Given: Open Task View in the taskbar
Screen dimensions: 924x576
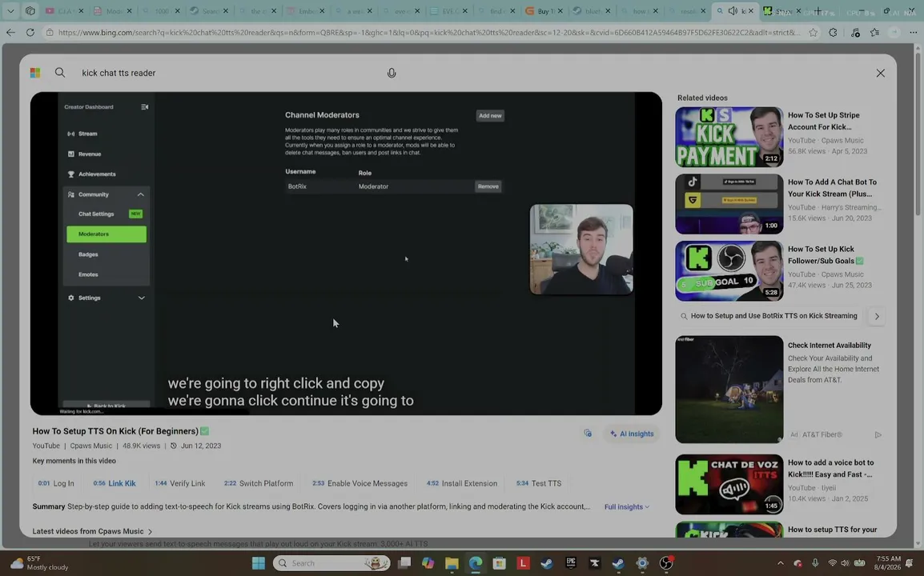Looking at the screenshot, I should click(404, 563).
